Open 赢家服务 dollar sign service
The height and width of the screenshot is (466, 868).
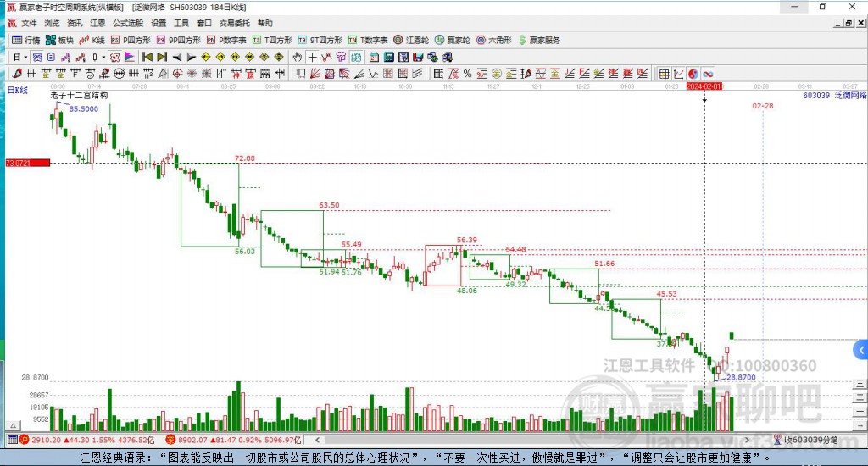click(x=540, y=40)
